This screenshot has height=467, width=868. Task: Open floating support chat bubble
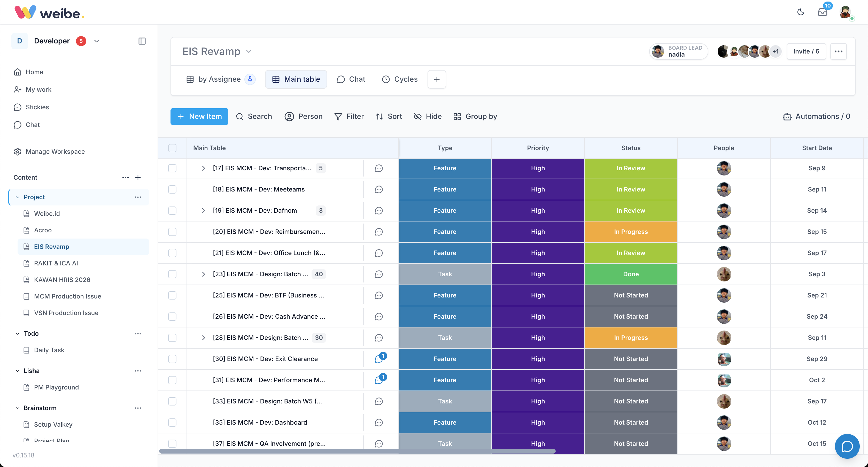[x=847, y=446]
